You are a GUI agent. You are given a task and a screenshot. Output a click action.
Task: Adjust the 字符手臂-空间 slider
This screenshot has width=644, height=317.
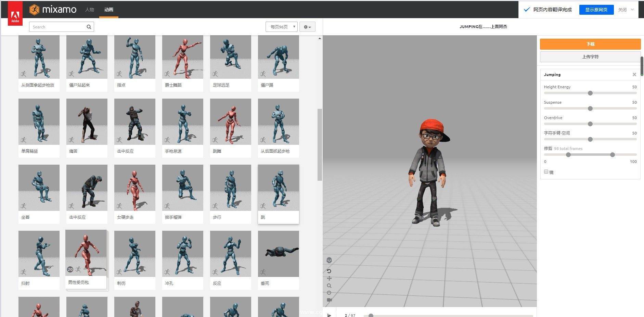pos(590,139)
